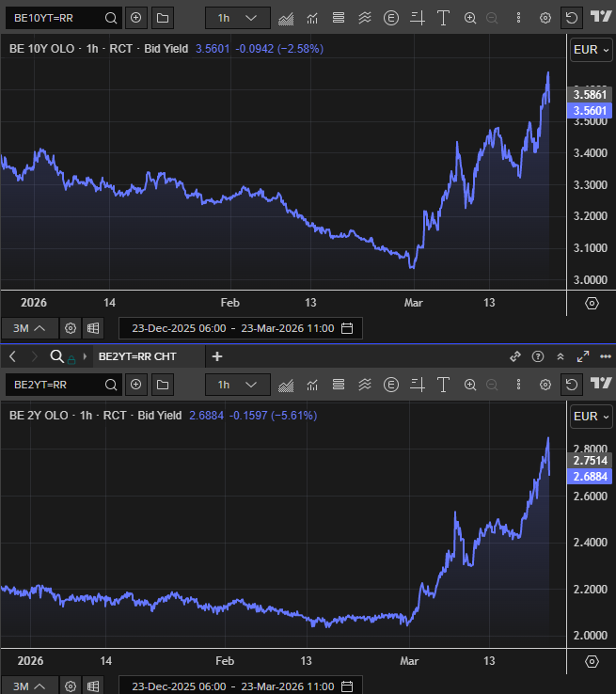The width and height of the screenshot is (616, 694).
Task: Open 1h interval dropdown in top chart
Action: [238, 18]
